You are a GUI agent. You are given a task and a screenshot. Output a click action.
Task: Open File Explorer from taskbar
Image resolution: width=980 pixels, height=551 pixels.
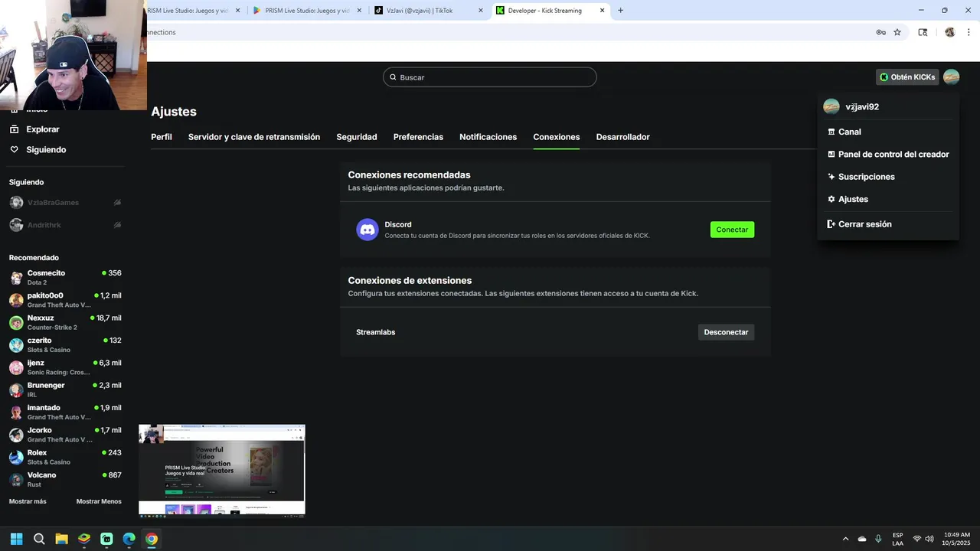pyautogui.click(x=61, y=539)
